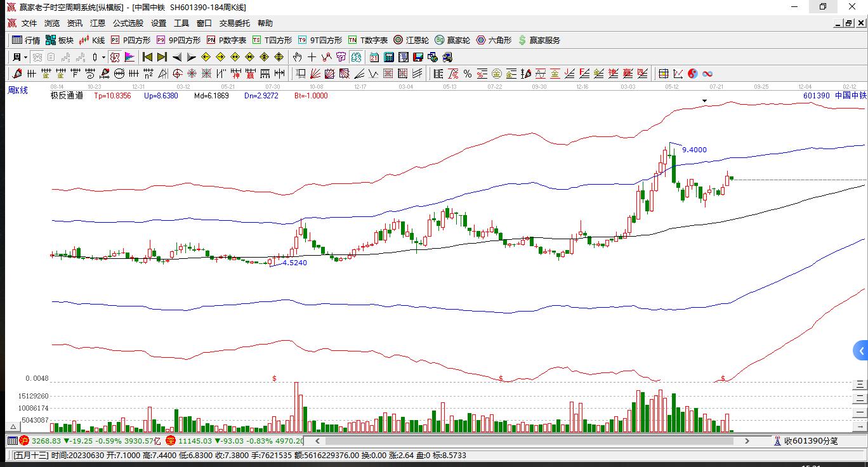Expand the 周 period dropdown
Screen dimensions: 868x467
(x=26, y=57)
